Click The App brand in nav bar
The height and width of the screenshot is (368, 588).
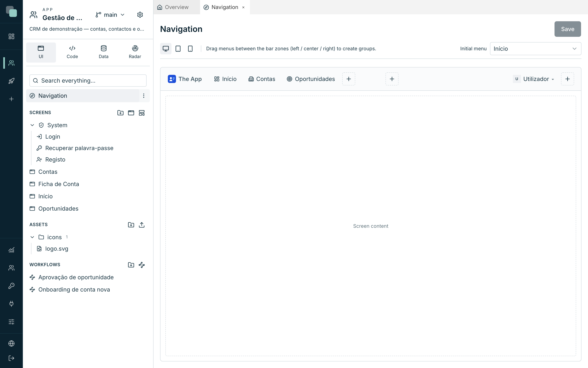point(185,79)
